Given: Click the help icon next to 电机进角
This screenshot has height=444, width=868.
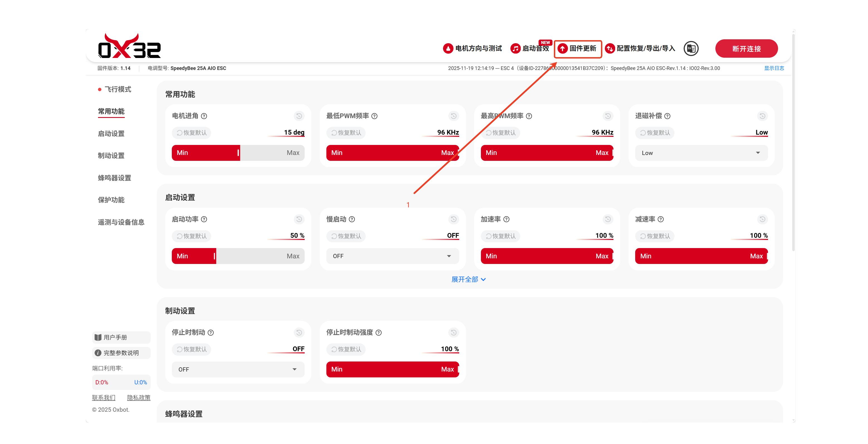Looking at the screenshot, I should pyautogui.click(x=204, y=116).
